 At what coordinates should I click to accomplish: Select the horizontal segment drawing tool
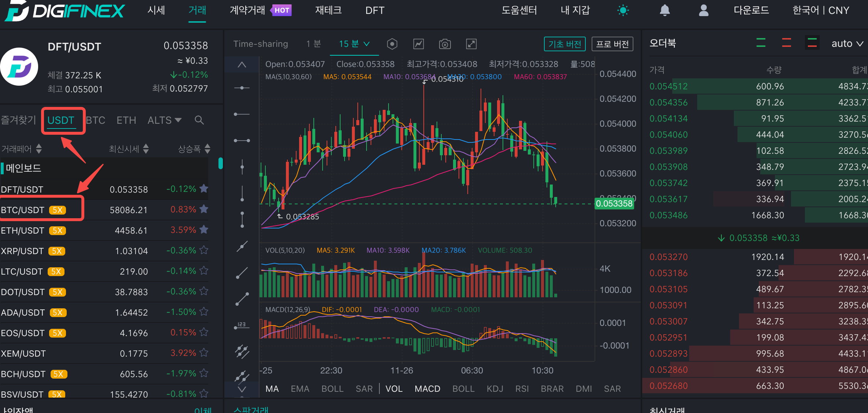pos(242,141)
